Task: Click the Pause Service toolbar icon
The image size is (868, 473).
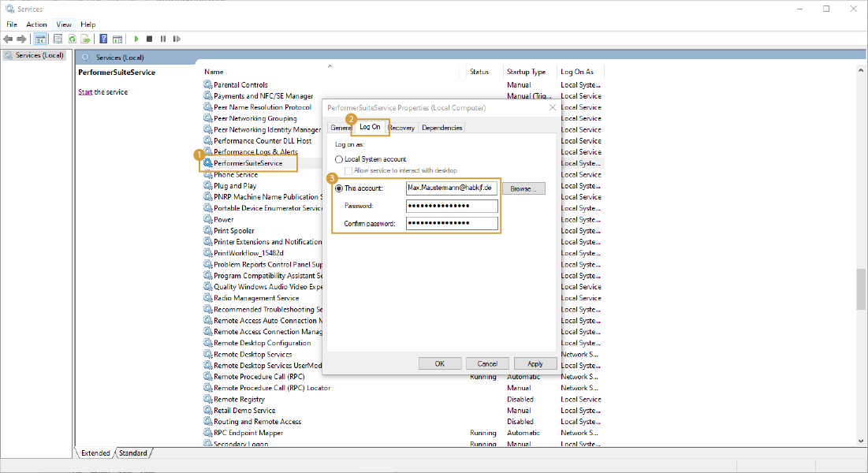Action: tap(163, 39)
